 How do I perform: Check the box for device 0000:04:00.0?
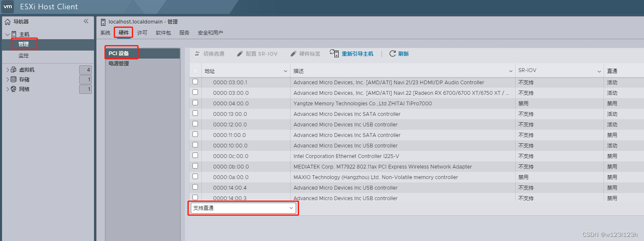coord(195,103)
